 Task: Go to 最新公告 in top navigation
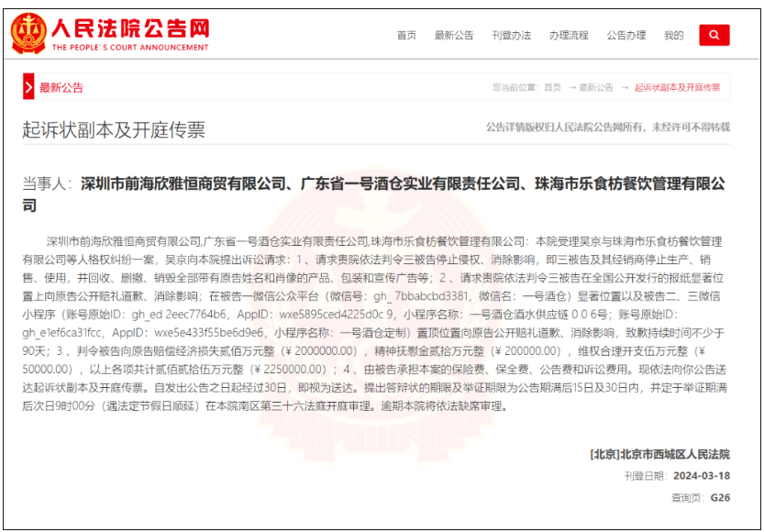454,36
